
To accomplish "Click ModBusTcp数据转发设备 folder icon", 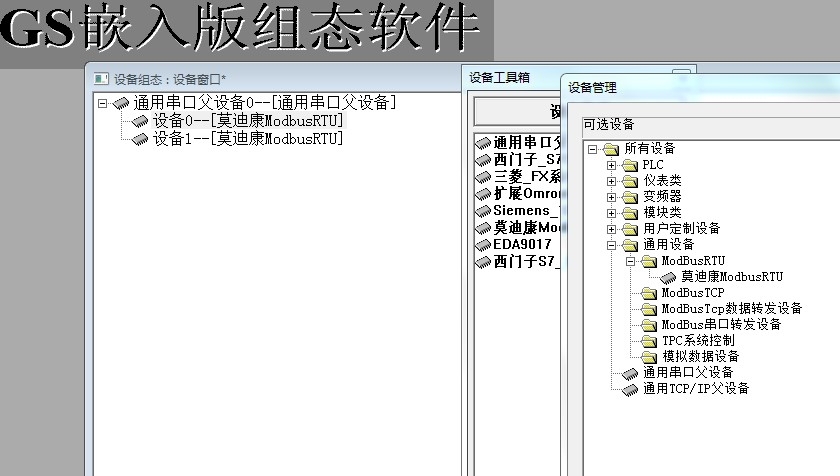I will tap(649, 309).
